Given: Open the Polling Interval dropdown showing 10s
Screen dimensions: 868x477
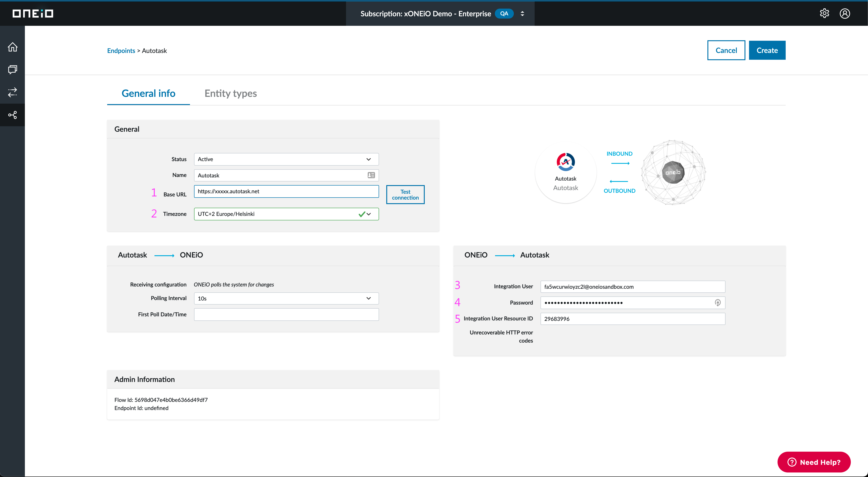Looking at the screenshot, I should (x=286, y=298).
